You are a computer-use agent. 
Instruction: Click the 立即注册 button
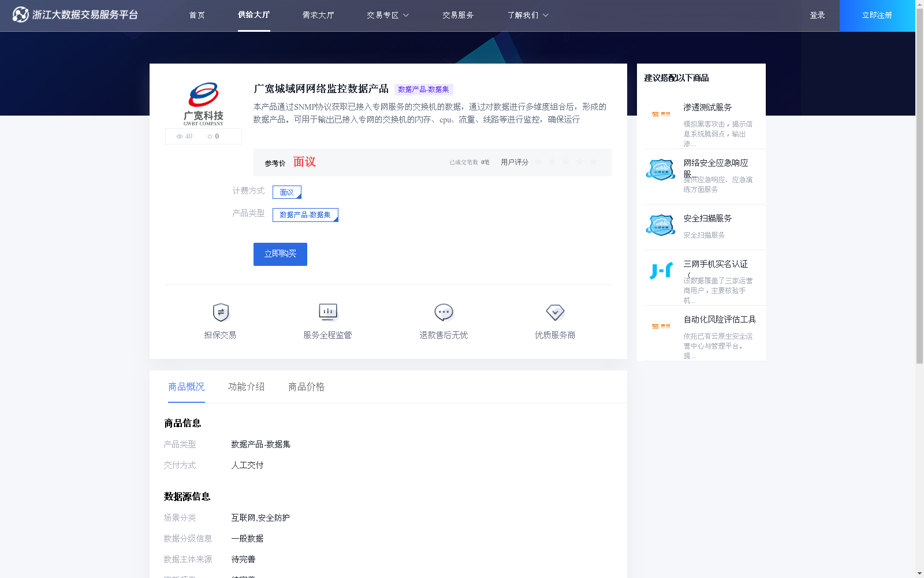click(x=877, y=16)
